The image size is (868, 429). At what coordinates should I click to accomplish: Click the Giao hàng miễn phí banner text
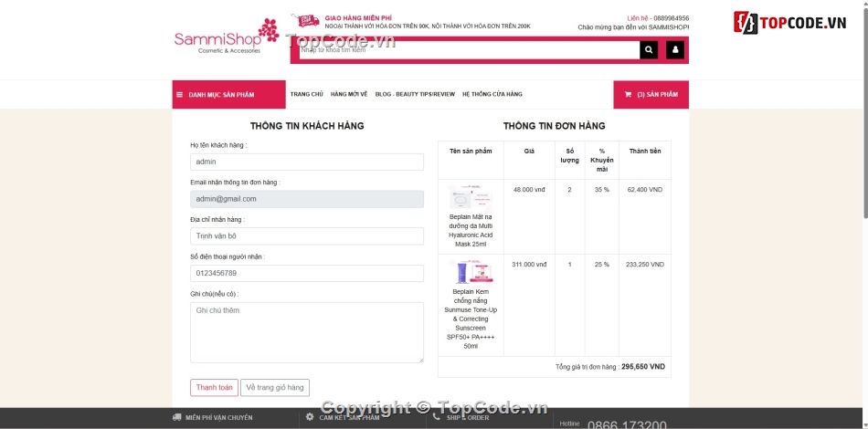coord(358,18)
